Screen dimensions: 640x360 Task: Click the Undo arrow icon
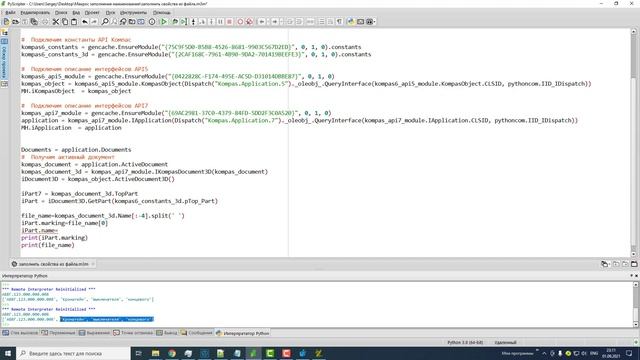[x=85, y=22]
